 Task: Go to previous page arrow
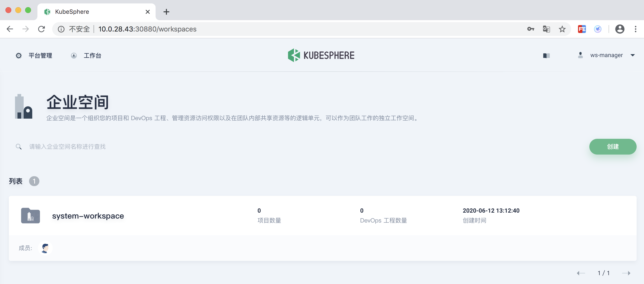(x=581, y=273)
